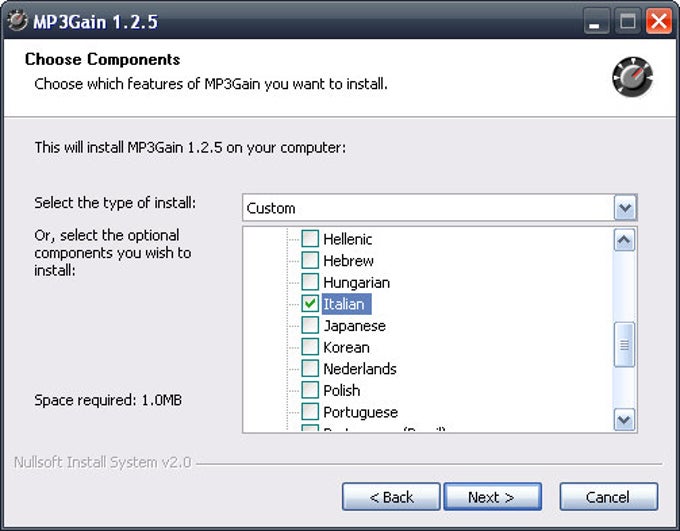The width and height of the screenshot is (680, 531).
Task: Select the Japanese label in the list
Action: point(355,326)
